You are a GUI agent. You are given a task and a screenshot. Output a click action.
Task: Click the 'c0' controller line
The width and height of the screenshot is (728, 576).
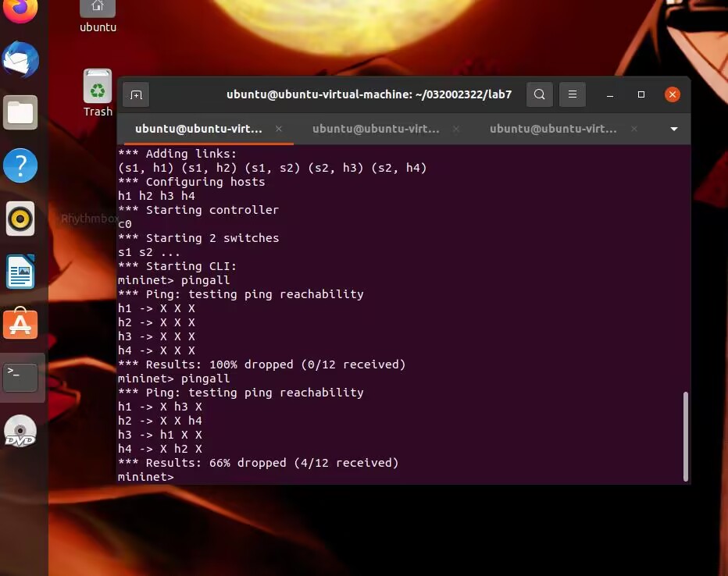pos(125,224)
